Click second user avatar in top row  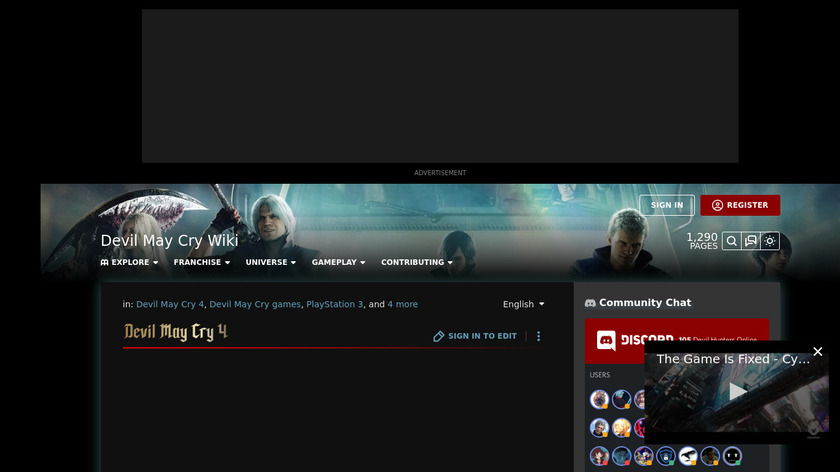621,399
